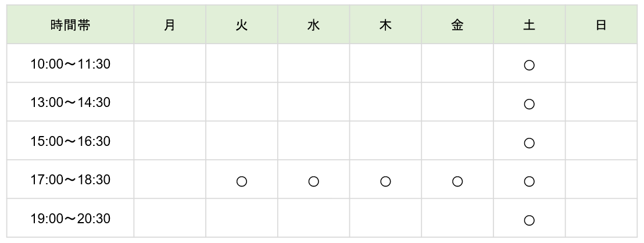644x243 pixels.
Task: Click the 水 day header
Action: (313, 26)
